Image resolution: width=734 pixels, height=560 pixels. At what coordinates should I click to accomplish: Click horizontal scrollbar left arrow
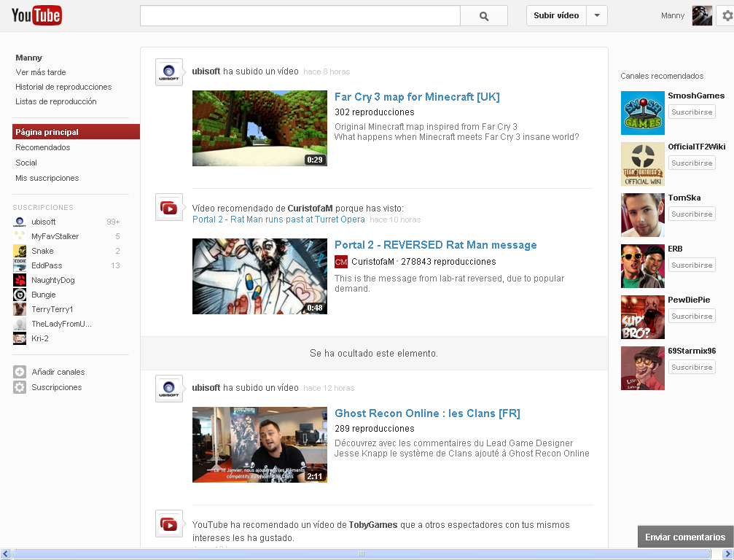6,554
